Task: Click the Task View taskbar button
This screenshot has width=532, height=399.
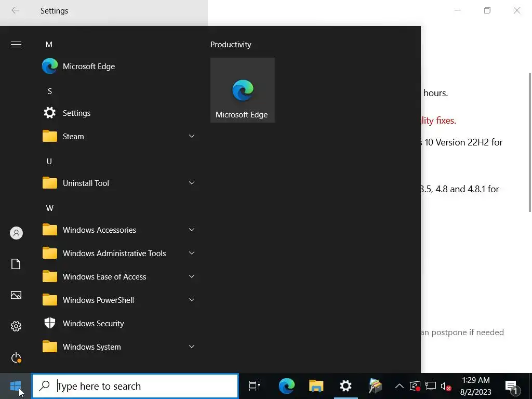Action: click(x=255, y=386)
